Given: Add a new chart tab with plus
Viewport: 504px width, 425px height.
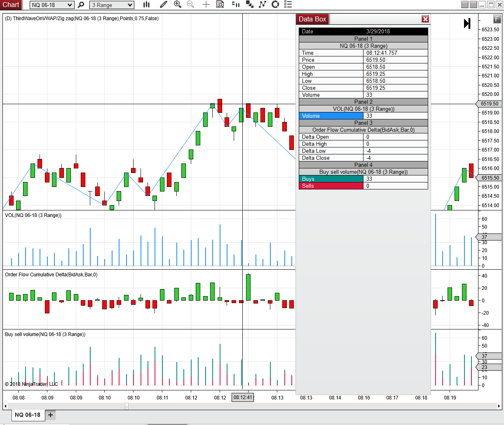Looking at the screenshot, I should (x=50, y=415).
